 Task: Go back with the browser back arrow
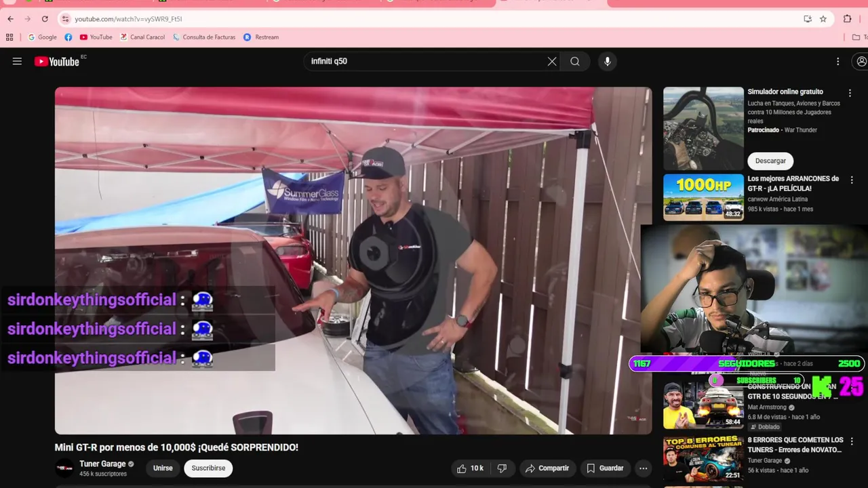[10, 19]
